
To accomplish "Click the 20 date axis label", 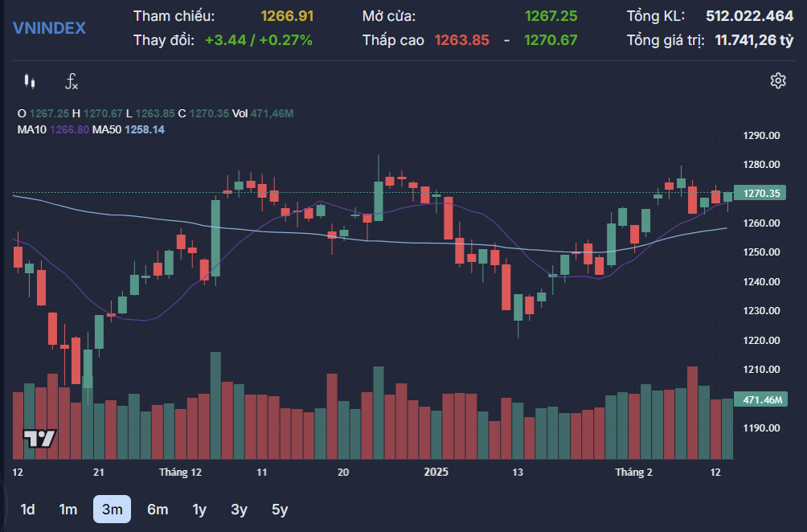I will click(342, 473).
